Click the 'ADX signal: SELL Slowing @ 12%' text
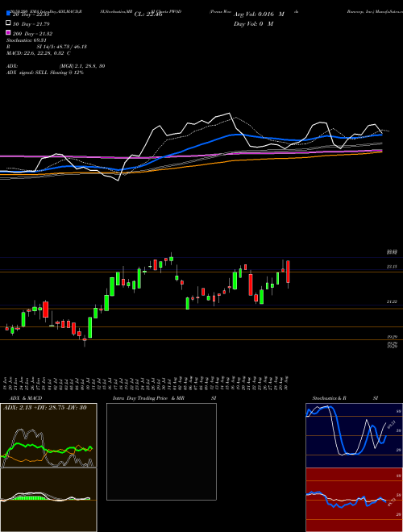The image size is (403, 532). (x=45, y=73)
